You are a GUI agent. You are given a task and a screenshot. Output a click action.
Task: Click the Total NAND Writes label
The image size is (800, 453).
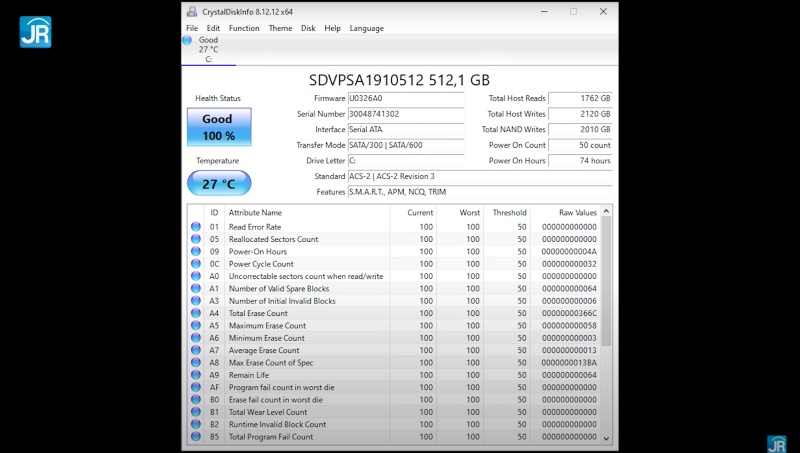tap(513, 129)
